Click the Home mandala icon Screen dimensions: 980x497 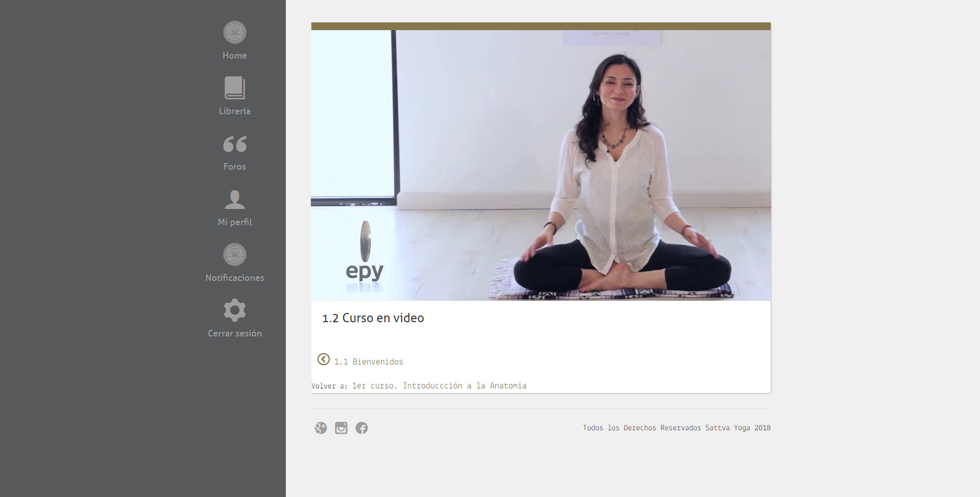pos(235,32)
